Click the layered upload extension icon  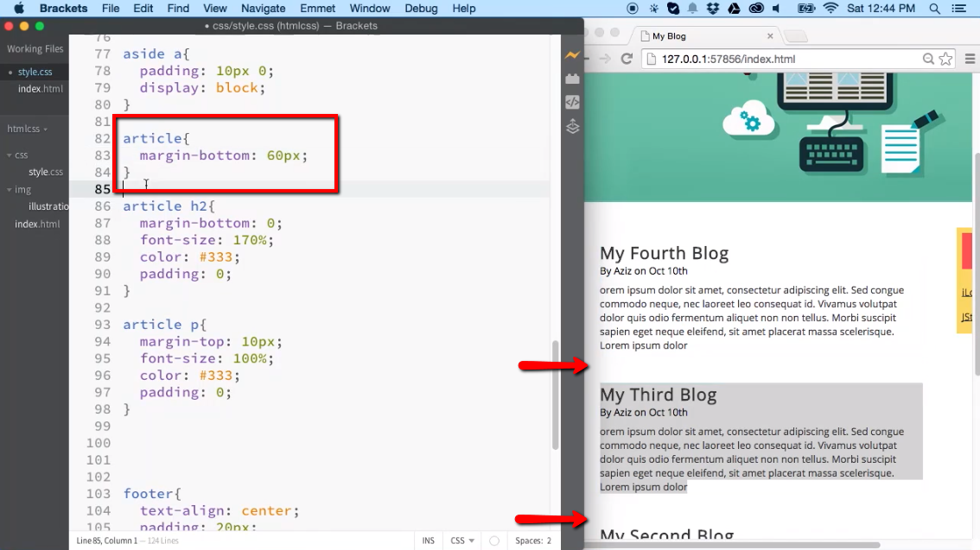click(571, 126)
